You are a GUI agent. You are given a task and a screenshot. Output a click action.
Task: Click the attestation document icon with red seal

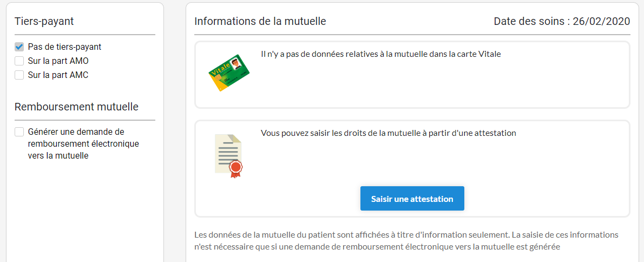pyautogui.click(x=228, y=156)
